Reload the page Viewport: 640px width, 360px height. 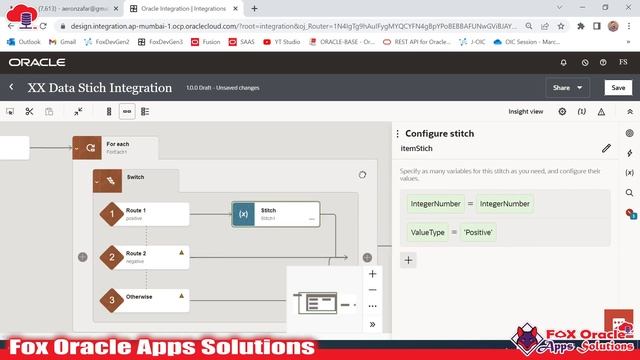(x=43, y=26)
